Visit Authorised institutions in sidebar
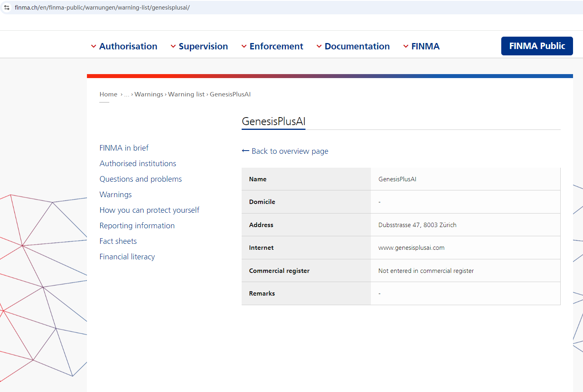The height and width of the screenshot is (392, 583). click(x=138, y=164)
